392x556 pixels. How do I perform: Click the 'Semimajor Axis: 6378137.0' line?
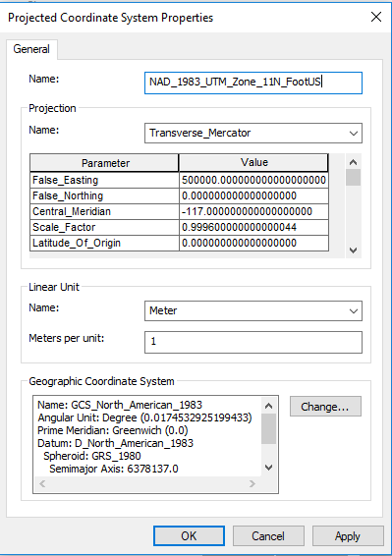pos(114,469)
